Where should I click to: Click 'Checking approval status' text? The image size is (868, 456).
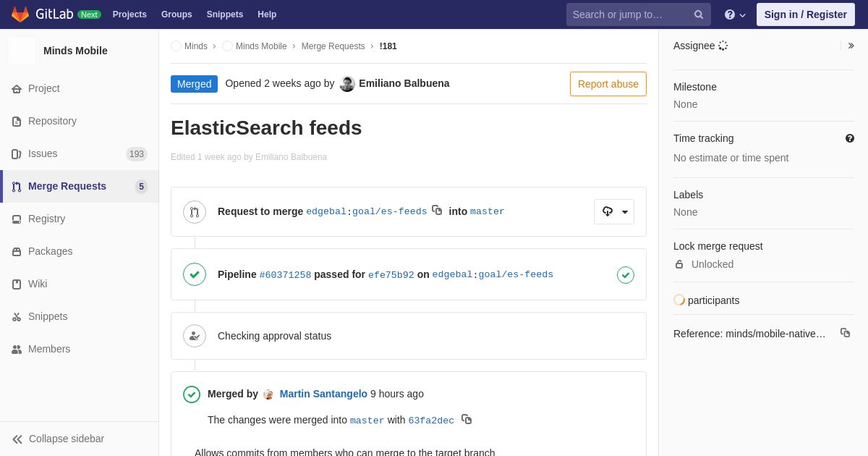(274, 336)
